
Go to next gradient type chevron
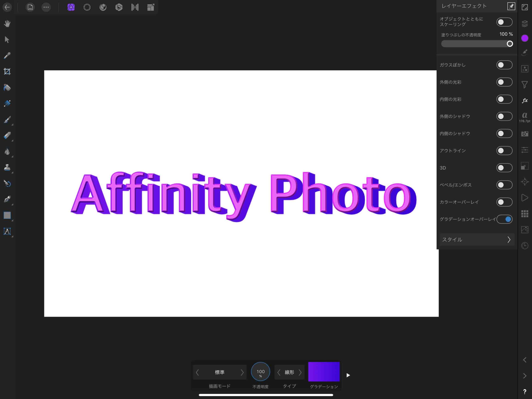[x=300, y=372]
